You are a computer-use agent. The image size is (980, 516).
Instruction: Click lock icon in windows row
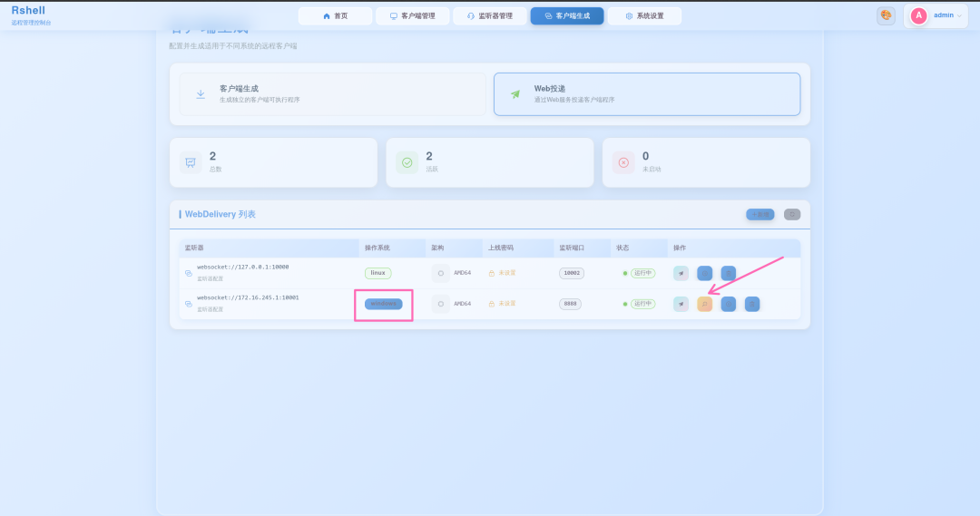tap(492, 304)
